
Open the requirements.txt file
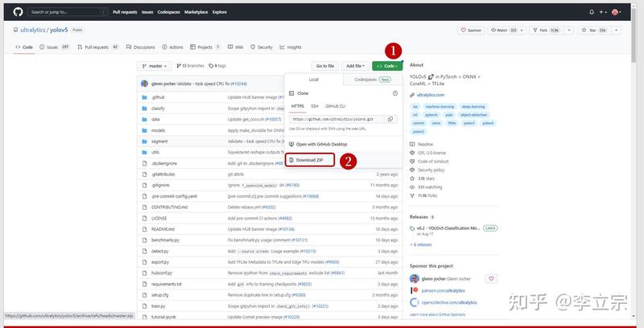(167, 284)
